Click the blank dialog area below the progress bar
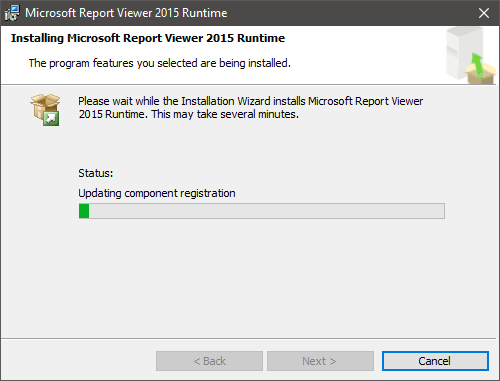 (x=250, y=277)
